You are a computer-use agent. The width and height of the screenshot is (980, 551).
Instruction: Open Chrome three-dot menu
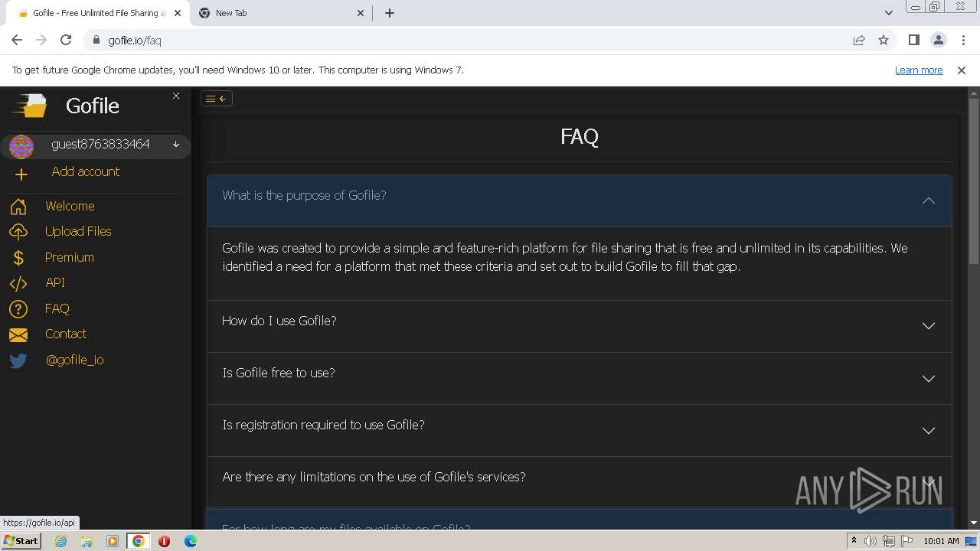962,40
